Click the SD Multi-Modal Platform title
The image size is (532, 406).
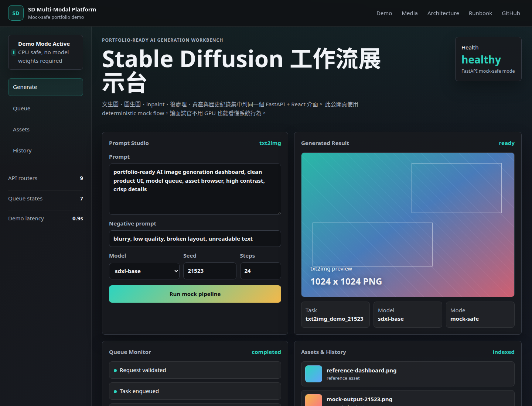tap(62, 10)
